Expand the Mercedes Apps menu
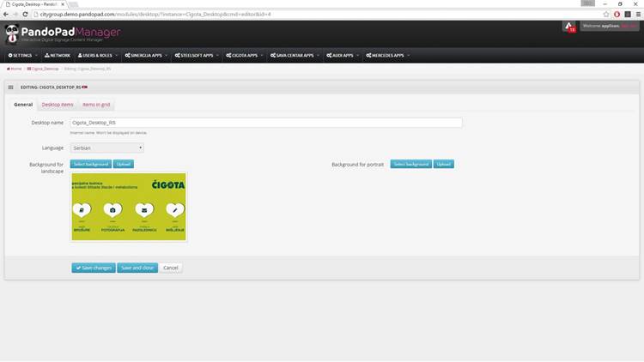This screenshot has width=644, height=362. [388, 55]
